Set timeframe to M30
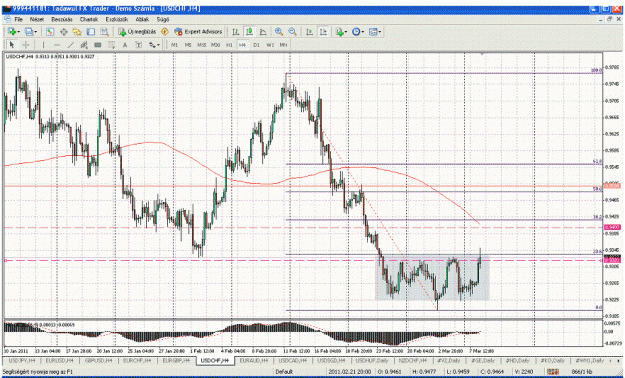 (216, 45)
